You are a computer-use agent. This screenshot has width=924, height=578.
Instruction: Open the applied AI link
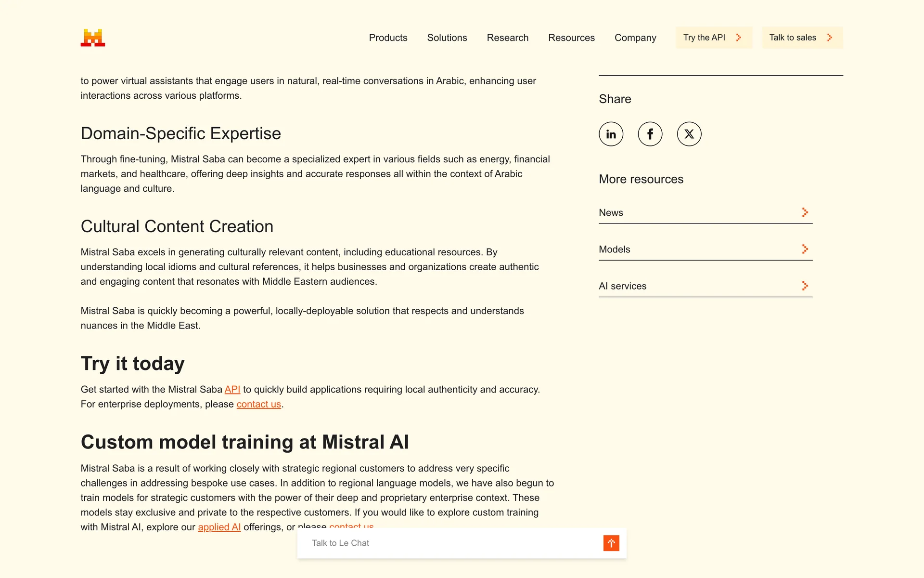pos(219,527)
